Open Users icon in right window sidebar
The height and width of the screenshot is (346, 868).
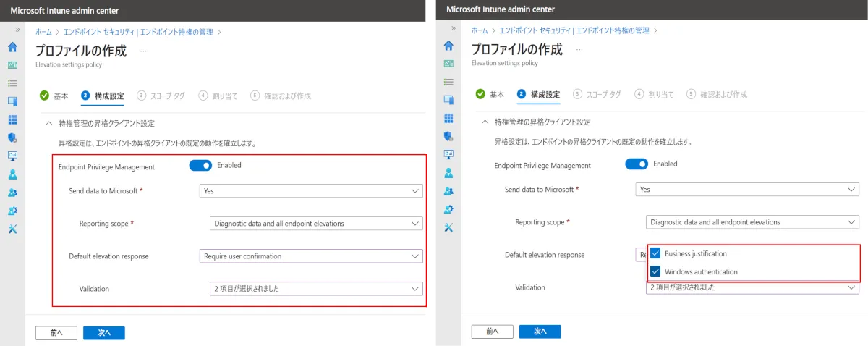coord(448,173)
